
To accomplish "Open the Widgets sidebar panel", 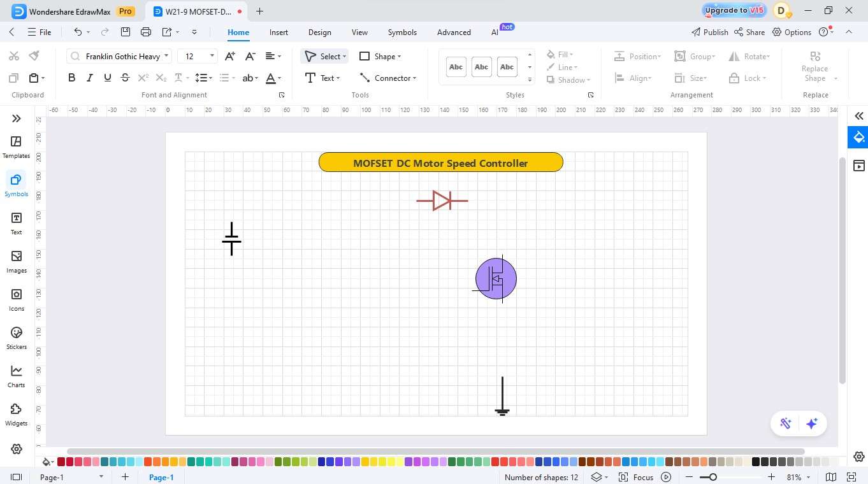I will pos(16,414).
